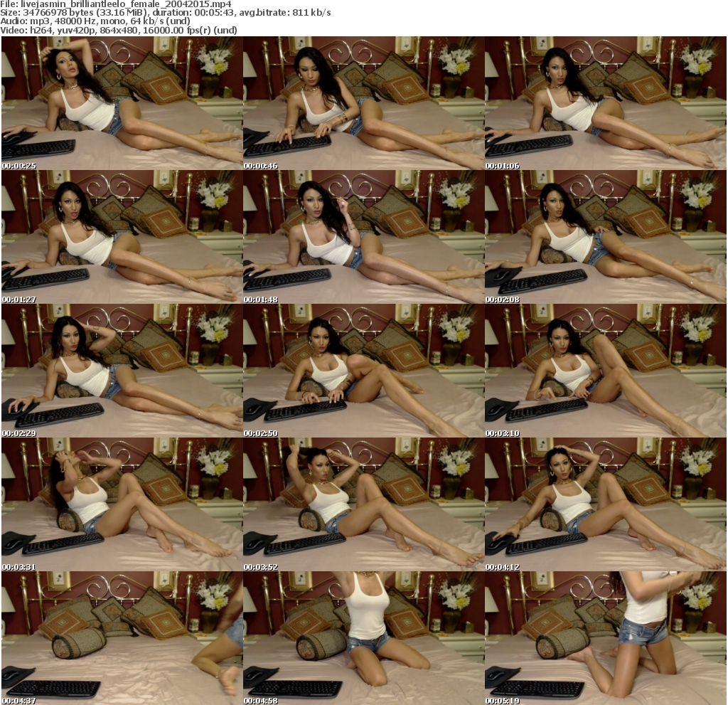The width and height of the screenshot is (728, 705).
Task: Select the frame stamped 00:01:48
Action: pos(363,237)
